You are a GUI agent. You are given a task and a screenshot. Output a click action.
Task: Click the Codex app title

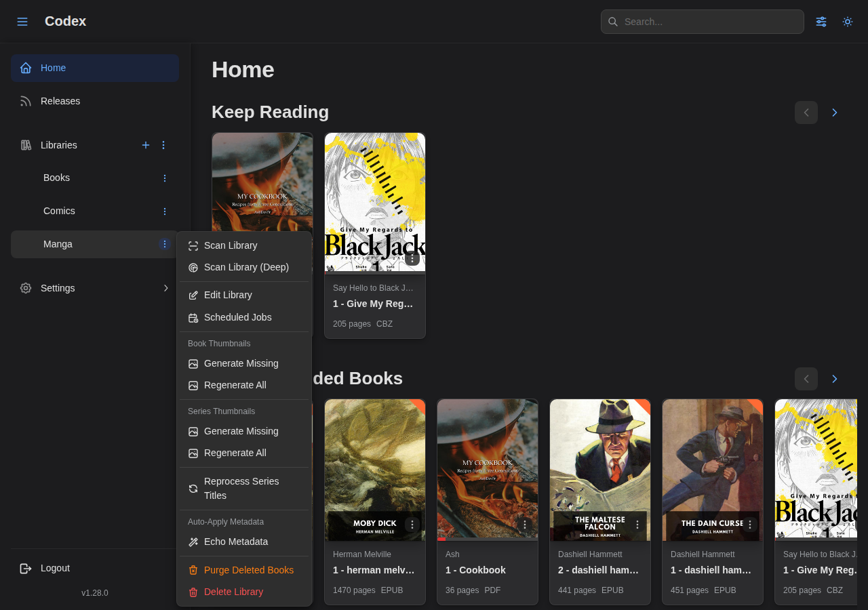tap(65, 21)
